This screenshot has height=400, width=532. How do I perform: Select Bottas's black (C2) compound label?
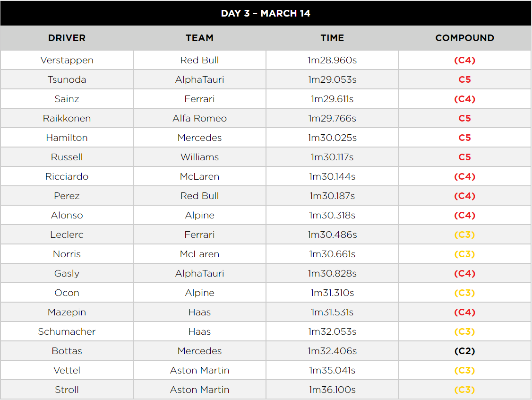click(x=465, y=351)
